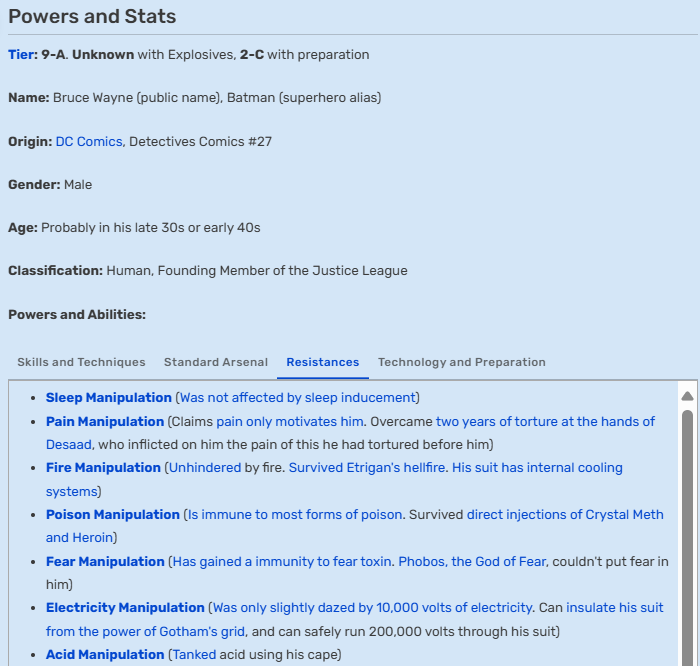Open 'Was only slightly dazed by 10,000 volts' link
Image resolution: width=700 pixels, height=666 pixels.
coord(372,608)
